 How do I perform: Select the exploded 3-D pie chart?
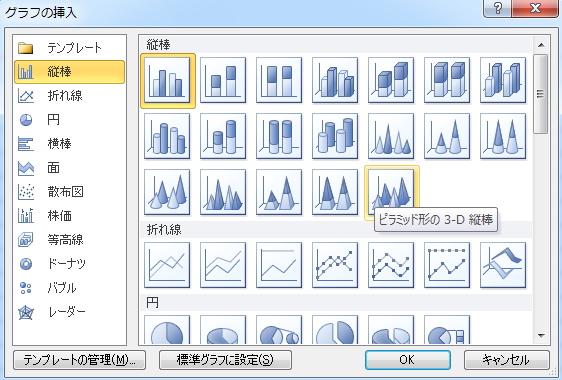tap(391, 330)
